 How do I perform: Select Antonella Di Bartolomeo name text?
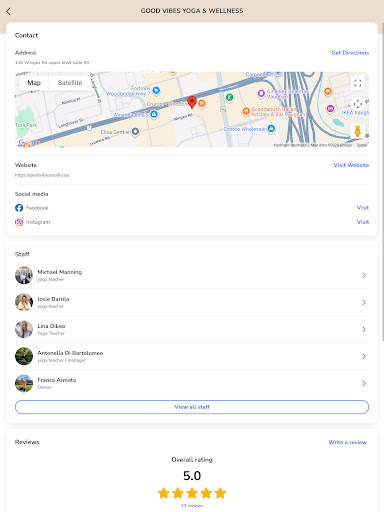(70, 353)
